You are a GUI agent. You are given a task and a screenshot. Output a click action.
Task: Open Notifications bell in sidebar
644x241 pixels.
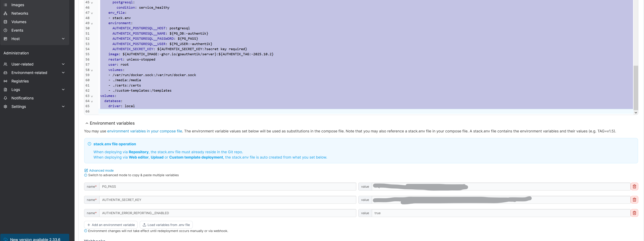(x=5, y=98)
